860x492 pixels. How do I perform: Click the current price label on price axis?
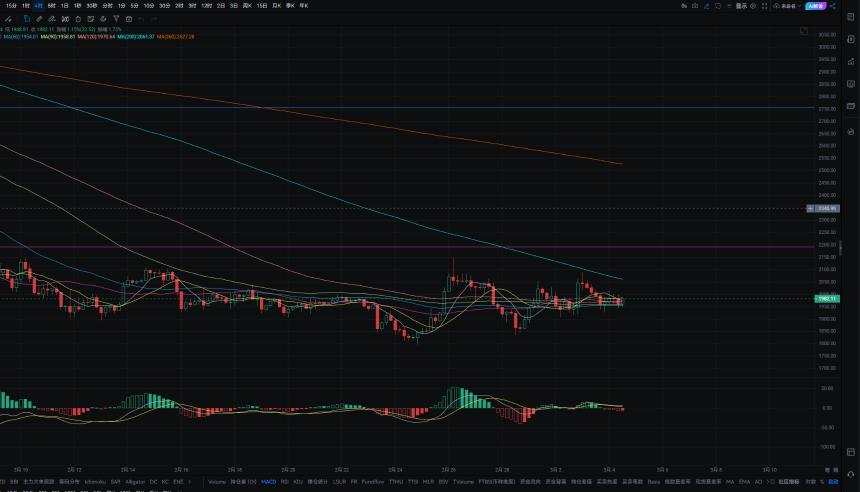(827, 298)
